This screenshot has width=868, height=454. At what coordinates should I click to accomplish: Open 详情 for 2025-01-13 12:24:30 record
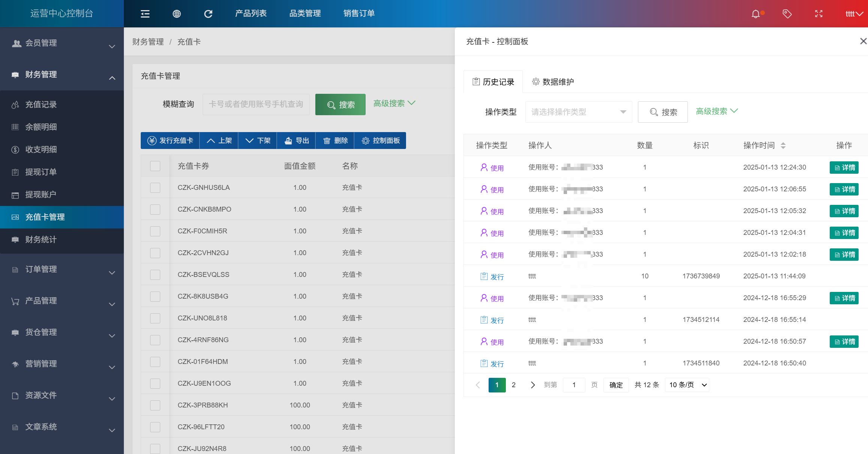coord(844,168)
